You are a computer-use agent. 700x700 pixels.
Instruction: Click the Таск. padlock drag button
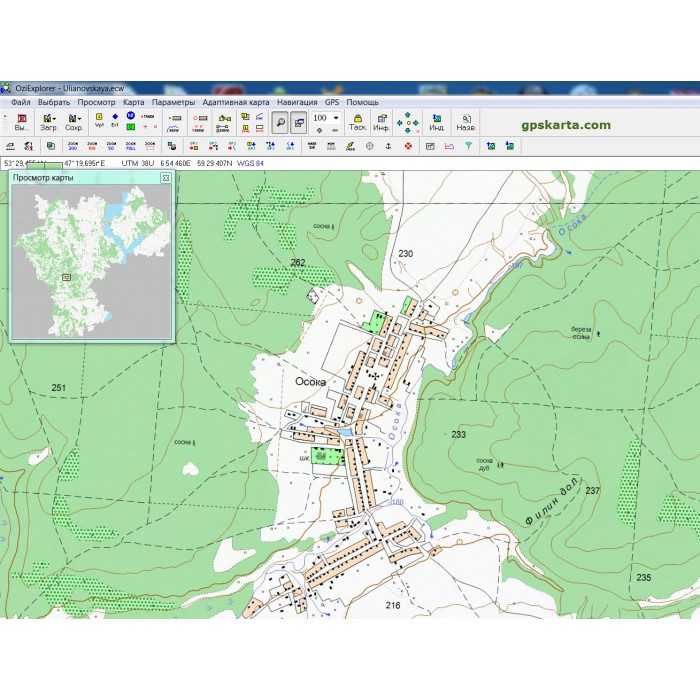coord(357,123)
